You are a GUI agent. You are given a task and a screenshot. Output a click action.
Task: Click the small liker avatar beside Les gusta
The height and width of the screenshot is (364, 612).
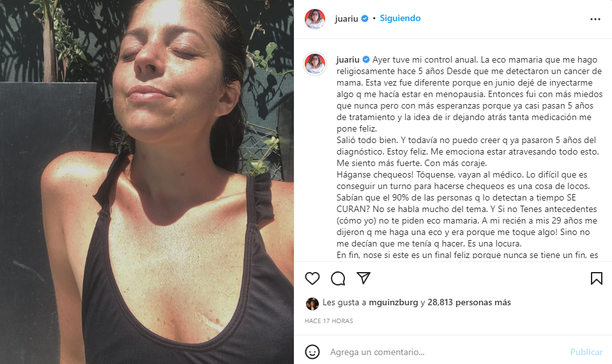[312, 303]
